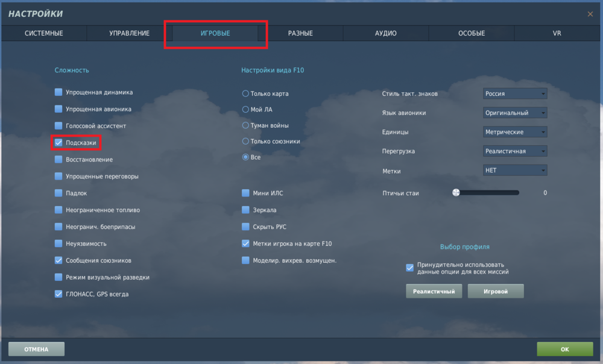Image resolution: width=603 pixels, height=364 pixels.
Task: Open the Единицы dropdown showing Метрические
Action: [515, 132]
